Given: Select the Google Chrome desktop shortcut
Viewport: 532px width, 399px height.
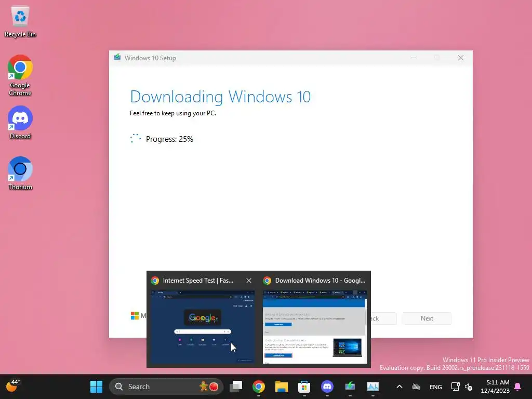Looking at the screenshot, I should click(20, 75).
